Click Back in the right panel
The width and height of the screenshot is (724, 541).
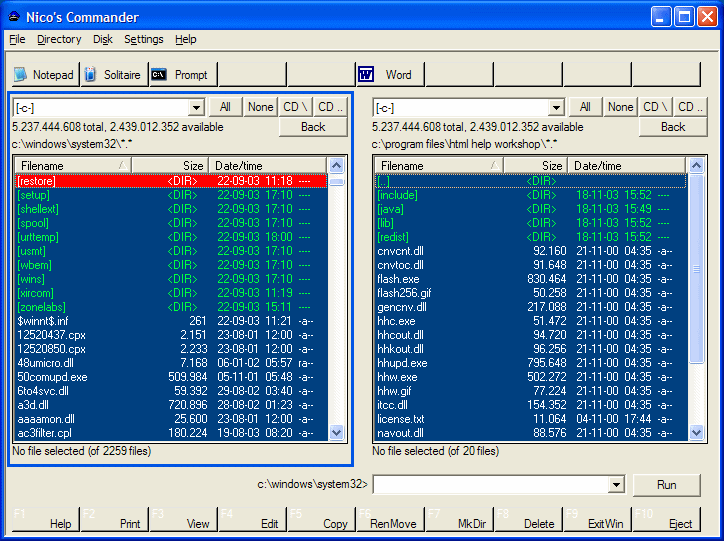coord(673,127)
